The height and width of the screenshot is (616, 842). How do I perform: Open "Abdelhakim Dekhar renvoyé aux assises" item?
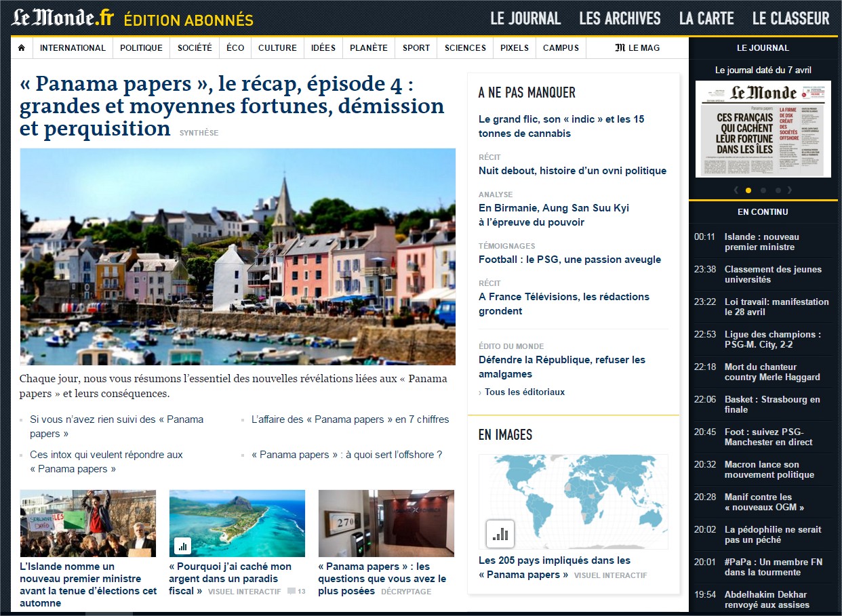(x=767, y=600)
